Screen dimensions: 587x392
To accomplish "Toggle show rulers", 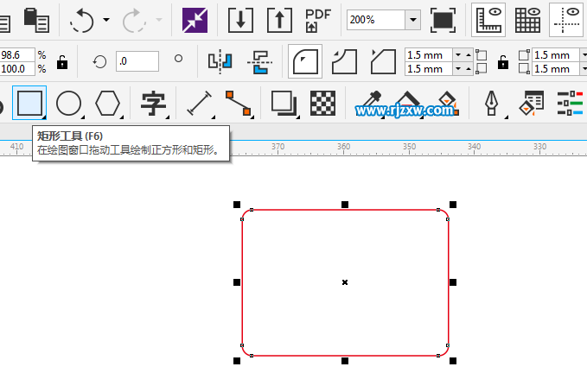I will (490, 19).
